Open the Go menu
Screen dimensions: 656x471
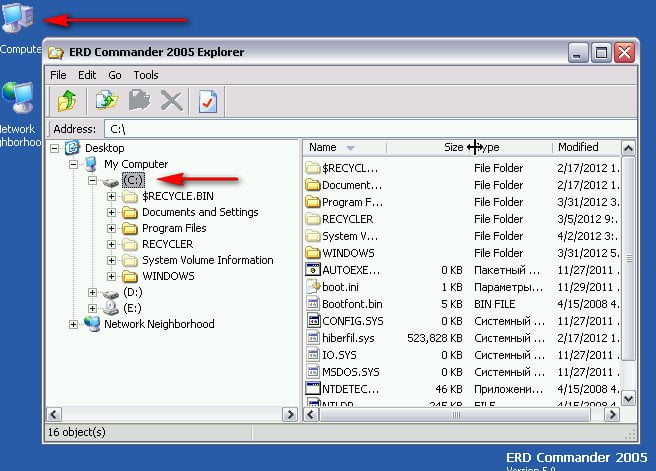[114, 75]
